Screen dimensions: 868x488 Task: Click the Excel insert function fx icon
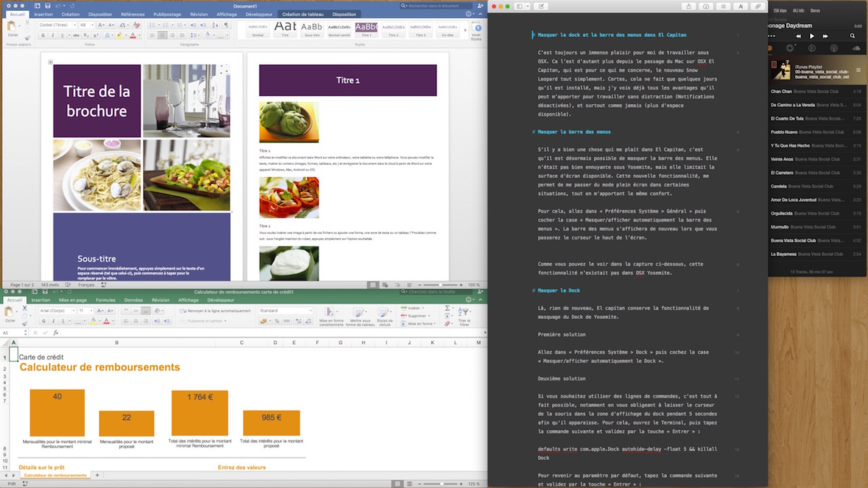tap(56, 333)
